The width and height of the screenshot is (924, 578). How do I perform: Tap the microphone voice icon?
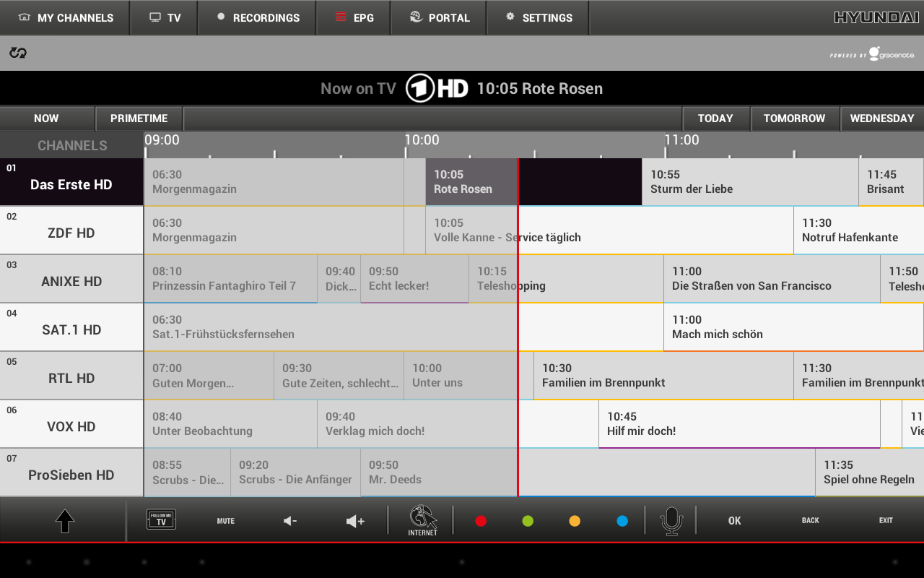click(671, 521)
